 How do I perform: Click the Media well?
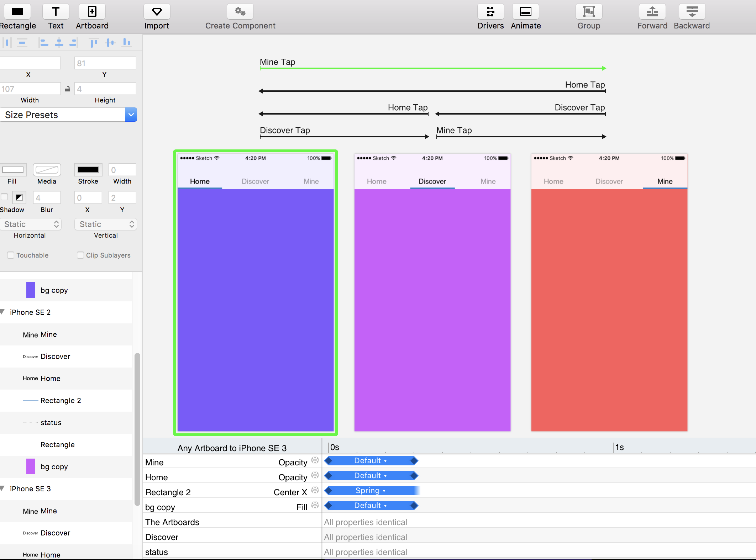tap(47, 170)
